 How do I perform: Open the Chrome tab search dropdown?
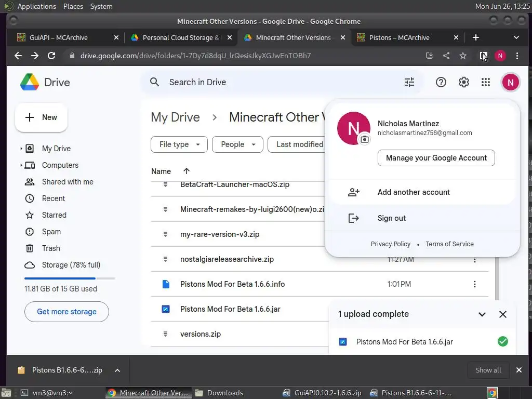pos(516,37)
